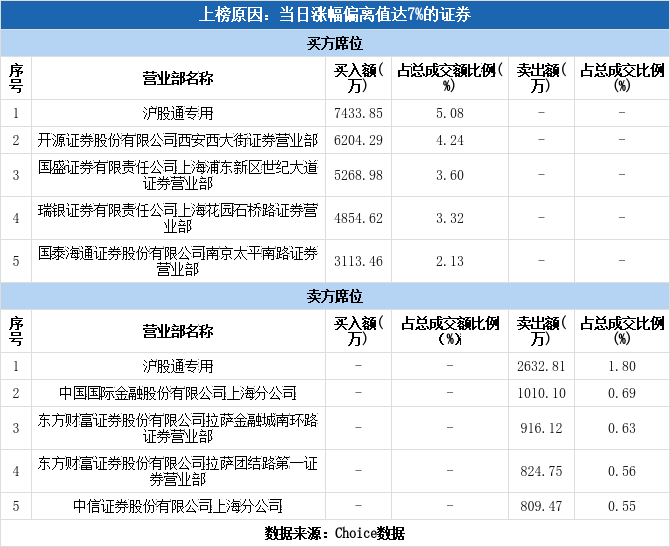Select the 卖方席位 section header
Viewport: 670px width, 547px height.
335,296
